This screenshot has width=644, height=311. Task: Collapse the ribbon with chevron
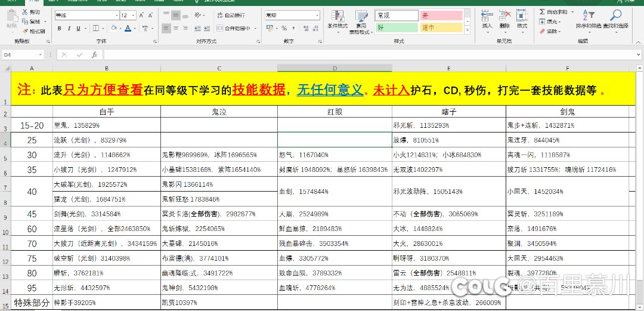tap(638, 42)
